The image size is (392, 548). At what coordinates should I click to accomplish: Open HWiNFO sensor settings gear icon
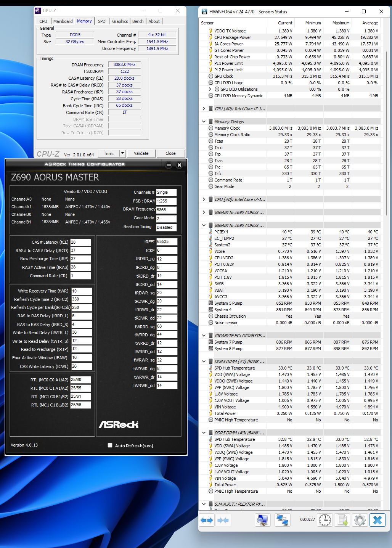[x=360, y=520]
